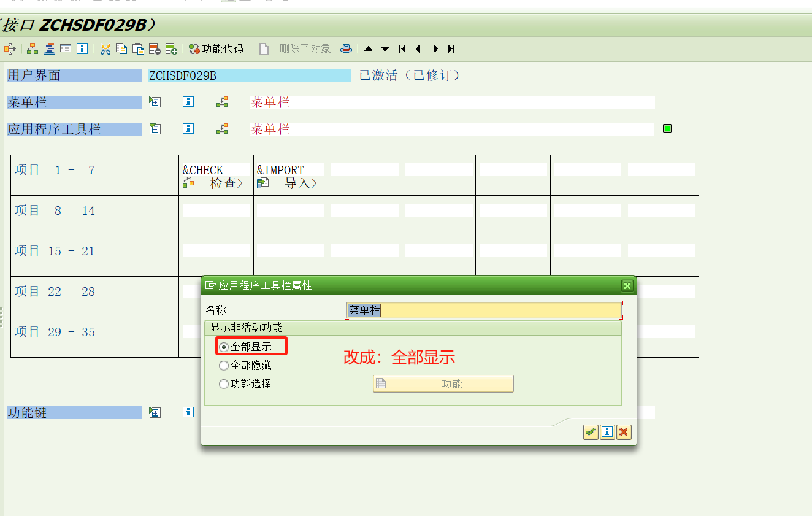Click the scissors cut icon
The image size is (812, 516).
click(105, 48)
